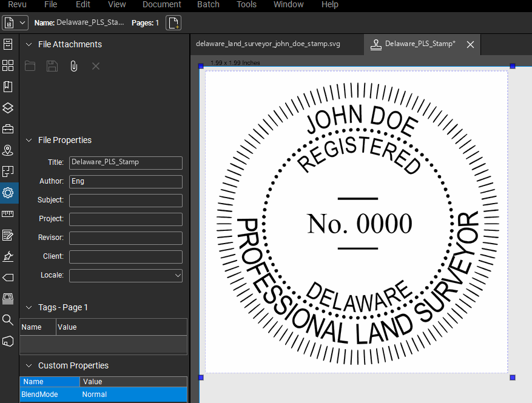The height and width of the screenshot is (403, 532).
Task: Open the Measurements ruler icon
Action: click(8, 214)
